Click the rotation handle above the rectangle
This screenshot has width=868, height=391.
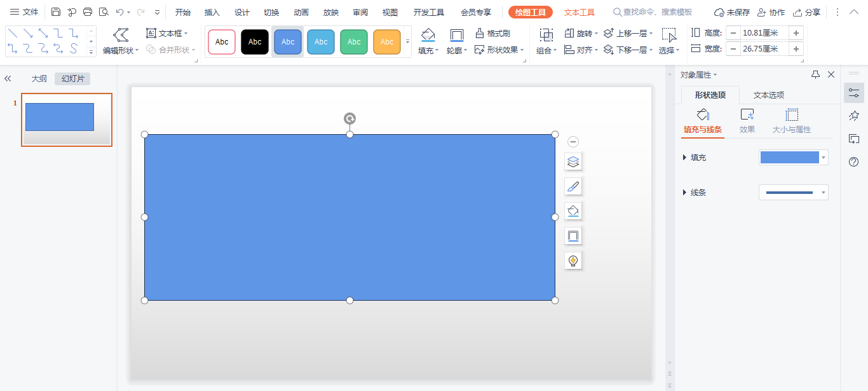pos(349,118)
